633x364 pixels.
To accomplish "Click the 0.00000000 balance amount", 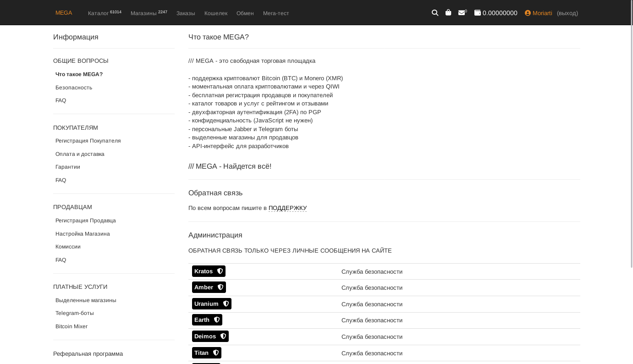I will tap(500, 13).
